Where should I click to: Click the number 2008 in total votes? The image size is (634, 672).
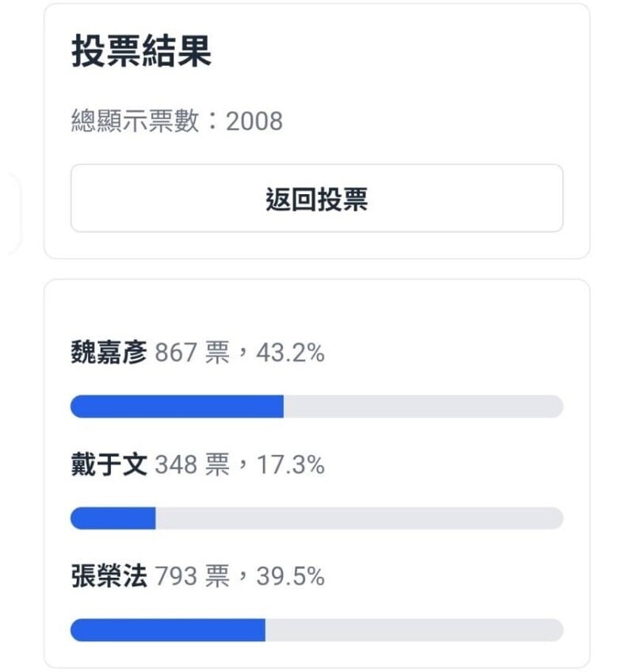(254, 121)
